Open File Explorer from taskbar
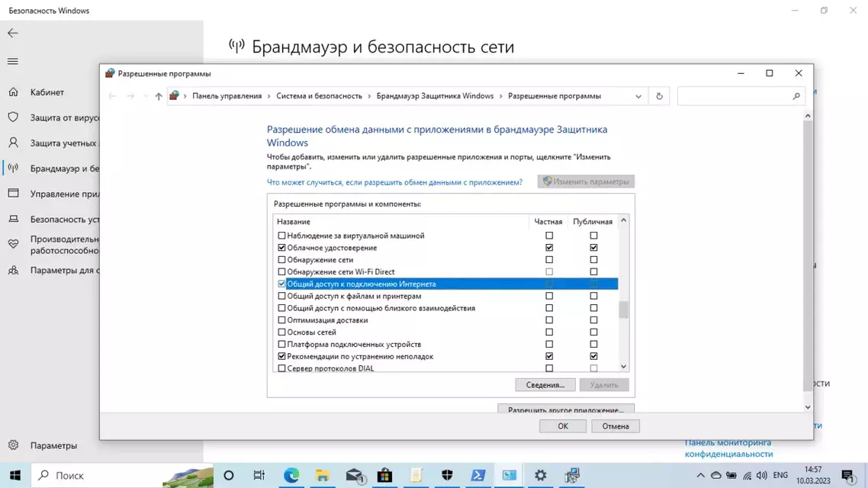868x488 pixels. click(x=322, y=475)
